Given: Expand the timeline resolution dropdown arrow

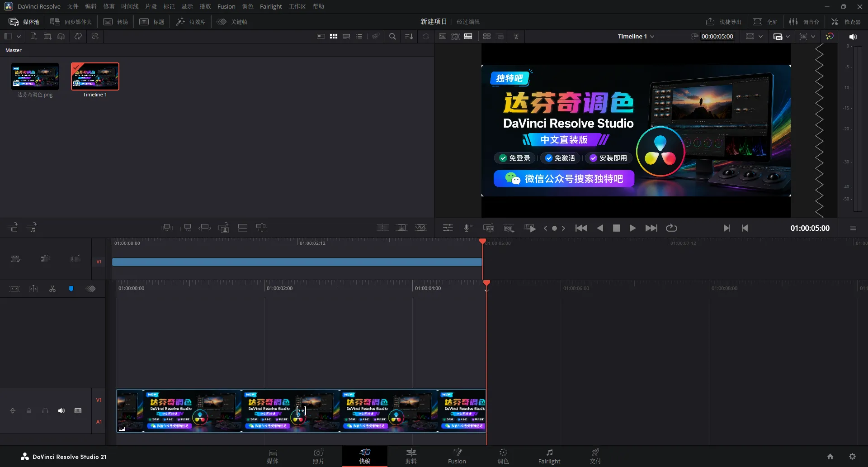Looking at the screenshot, I should click(x=813, y=36).
